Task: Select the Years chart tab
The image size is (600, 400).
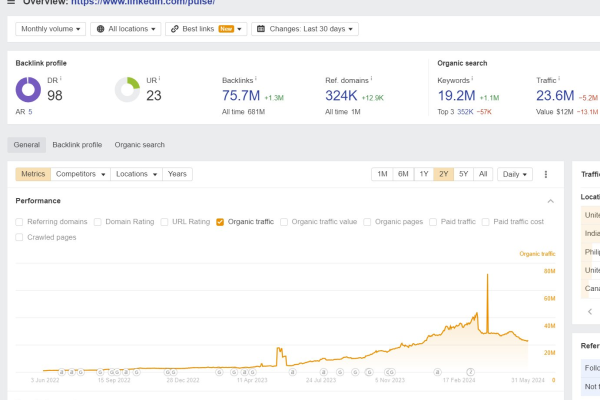Action: click(177, 174)
